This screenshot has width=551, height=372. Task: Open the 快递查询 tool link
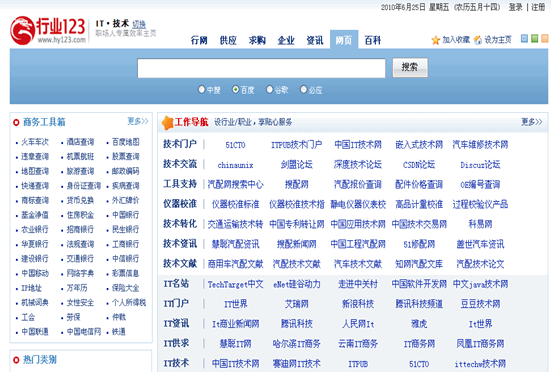(35, 185)
